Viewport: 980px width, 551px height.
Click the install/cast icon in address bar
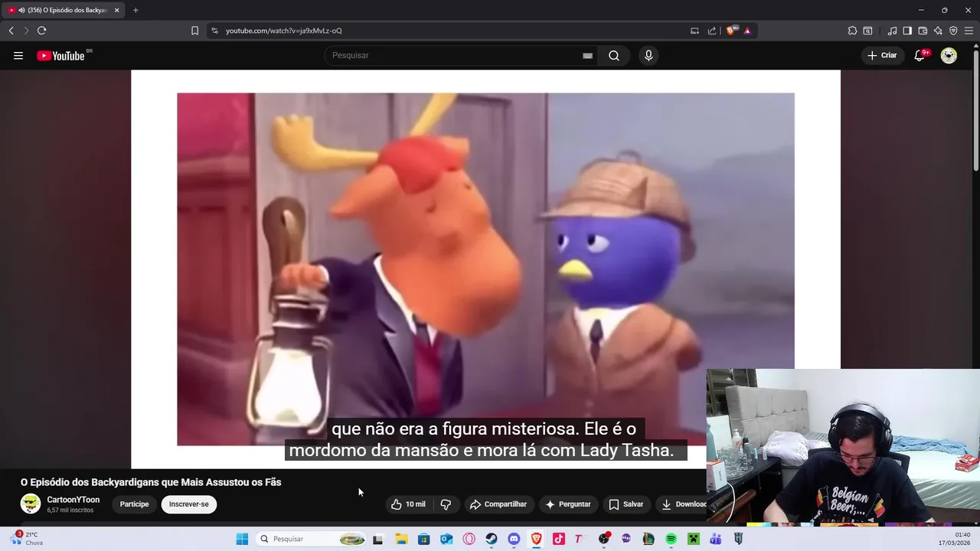click(694, 31)
